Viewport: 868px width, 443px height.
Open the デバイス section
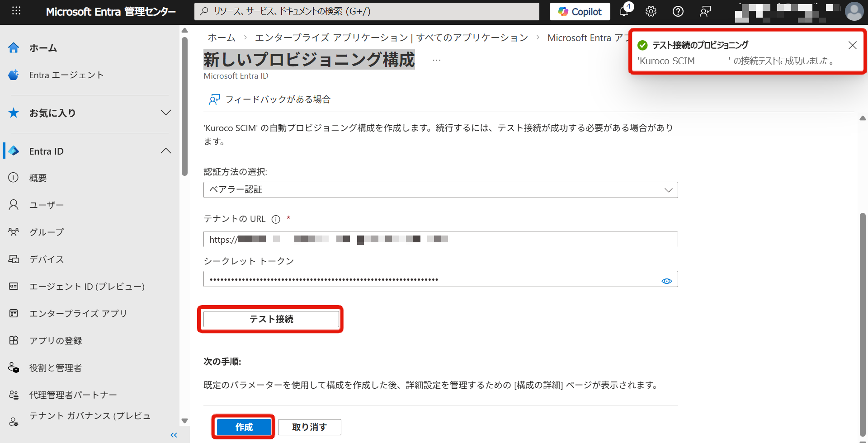(x=47, y=259)
